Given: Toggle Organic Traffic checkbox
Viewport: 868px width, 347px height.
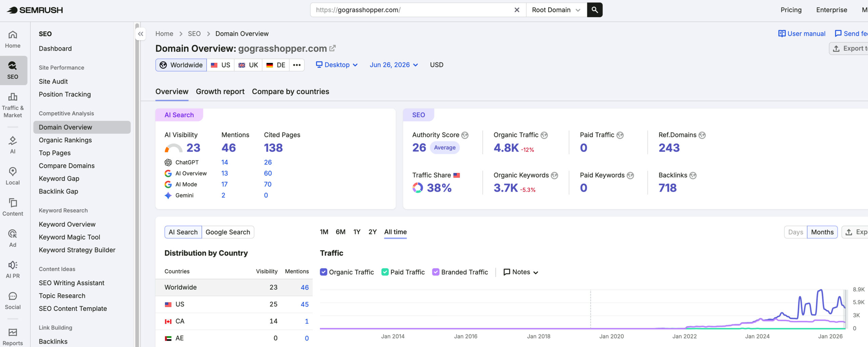Looking at the screenshot, I should [323, 272].
